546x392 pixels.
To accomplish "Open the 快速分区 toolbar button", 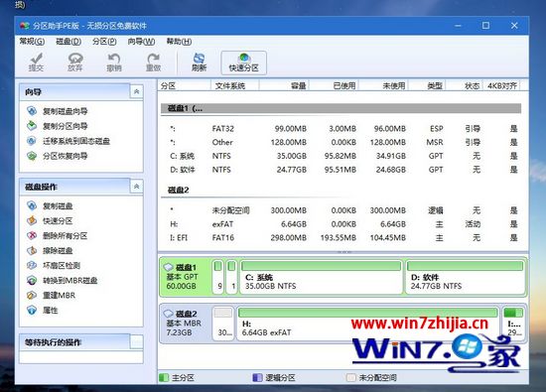I will tap(244, 63).
